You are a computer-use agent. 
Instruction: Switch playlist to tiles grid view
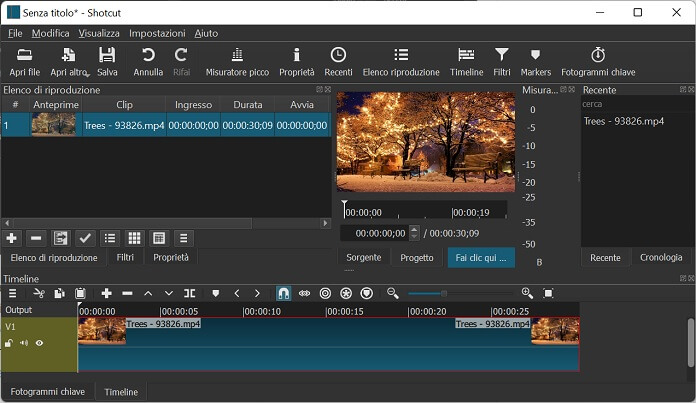134,238
